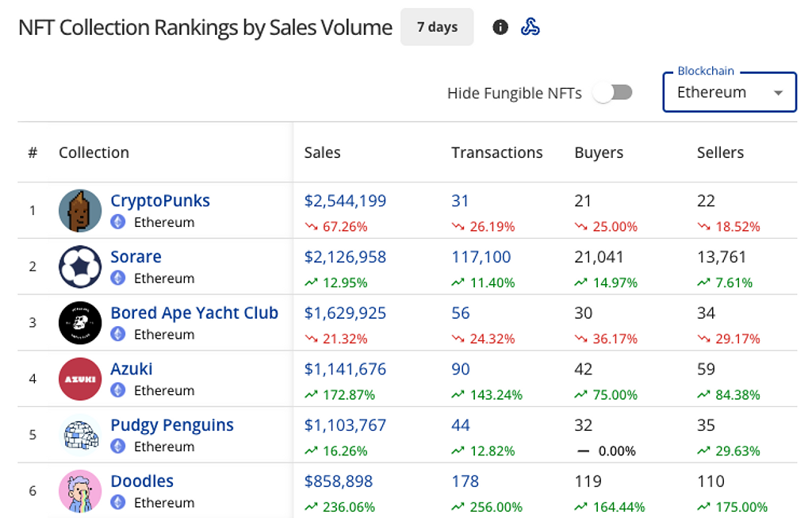812x518 pixels.
Task: Click the Sellers column header
Action: (x=720, y=153)
